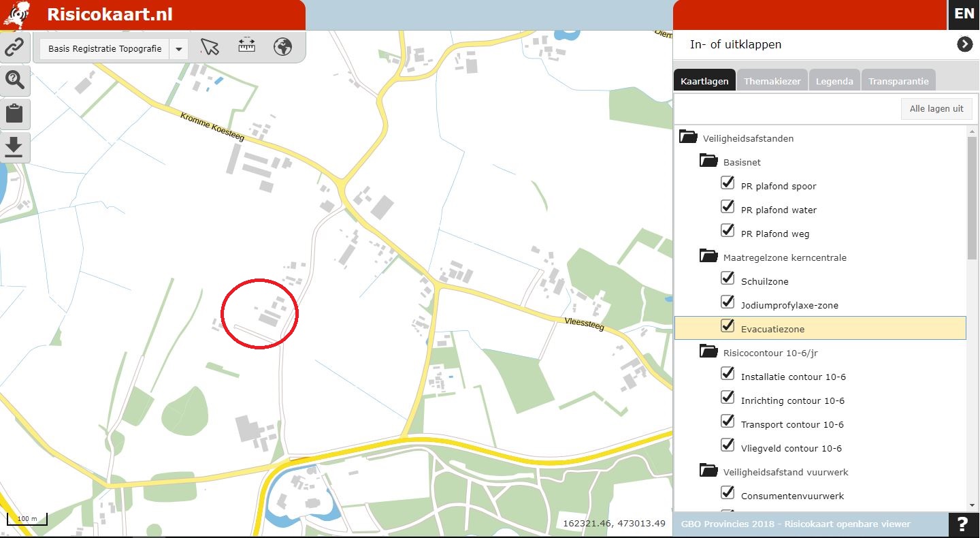Click the layer list vertical scrollbar
This screenshot has height=538, width=980.
click(x=972, y=197)
